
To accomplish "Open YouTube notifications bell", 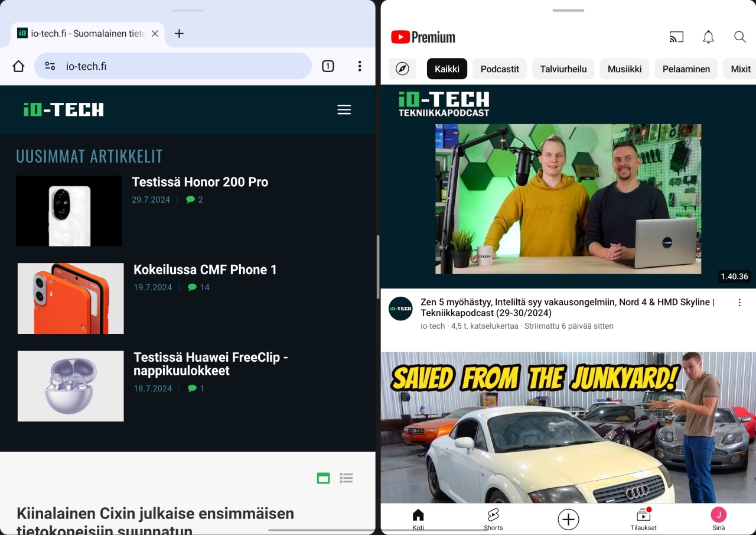I will [x=708, y=37].
